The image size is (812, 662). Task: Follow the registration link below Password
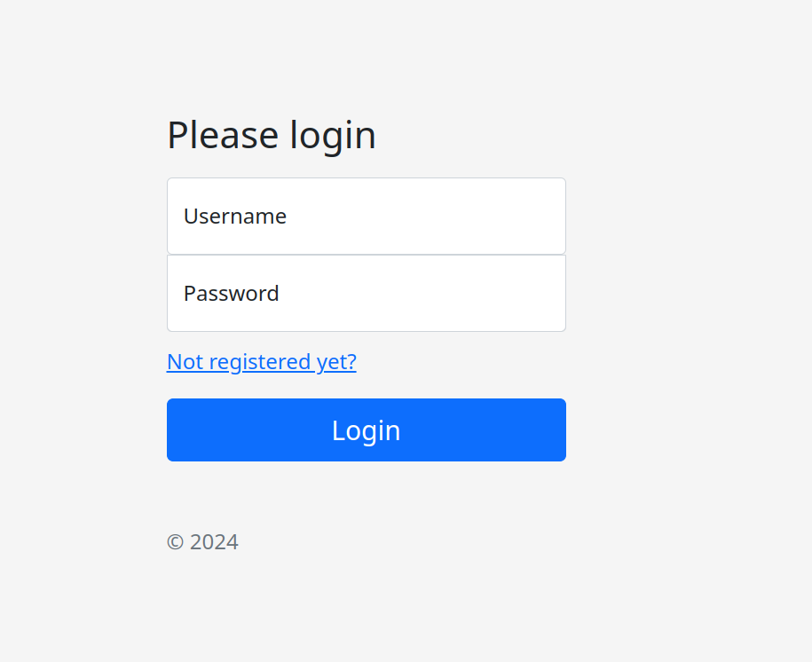tap(262, 362)
